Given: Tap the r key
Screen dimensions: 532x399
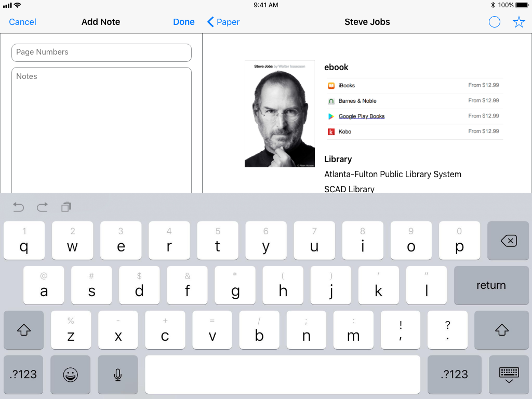Looking at the screenshot, I should click(169, 241).
